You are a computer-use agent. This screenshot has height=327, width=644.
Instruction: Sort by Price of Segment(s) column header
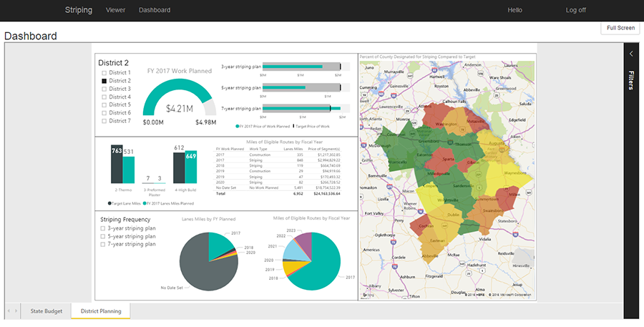pos(324,149)
